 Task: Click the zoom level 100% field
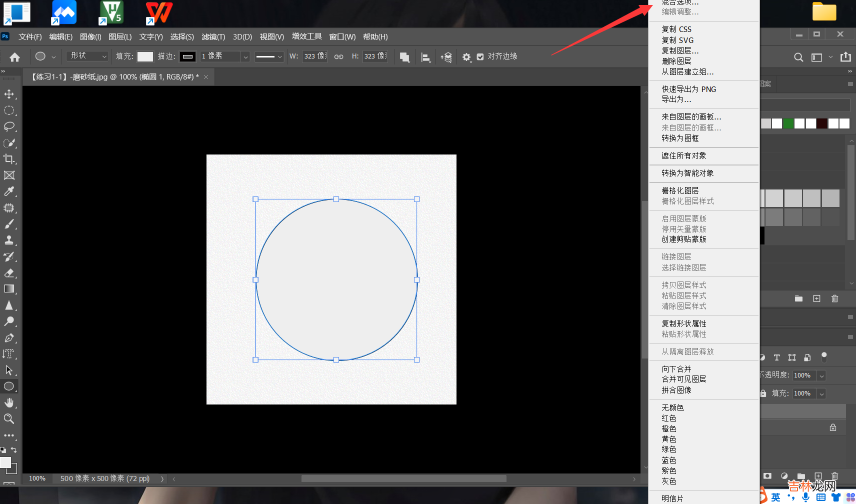click(x=37, y=478)
